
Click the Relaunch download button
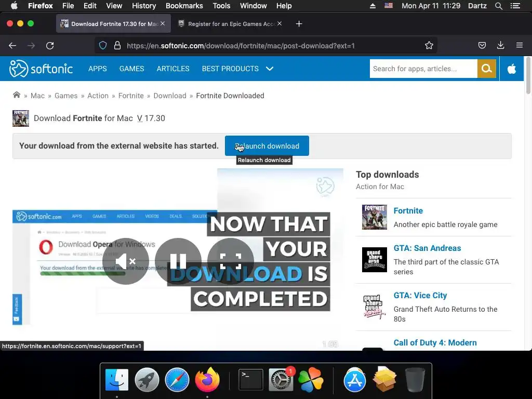point(267,146)
